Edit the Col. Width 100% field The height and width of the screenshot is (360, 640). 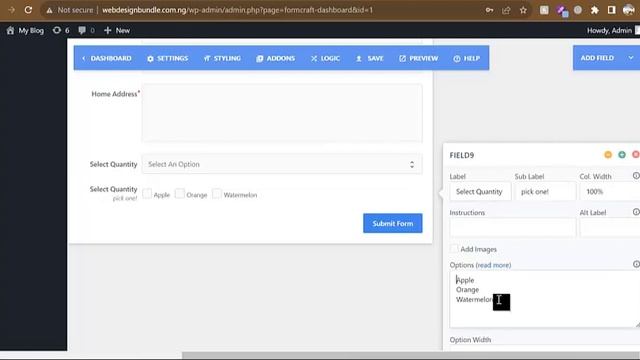[x=610, y=192]
